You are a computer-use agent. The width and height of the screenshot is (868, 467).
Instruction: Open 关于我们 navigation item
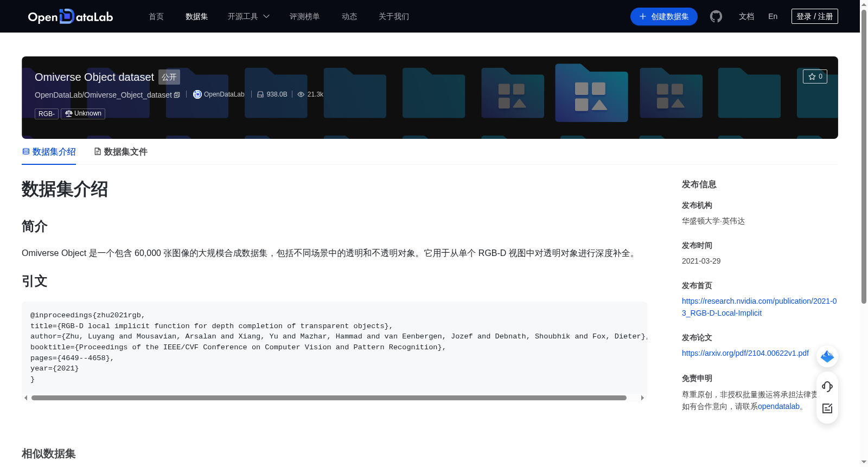point(394,16)
